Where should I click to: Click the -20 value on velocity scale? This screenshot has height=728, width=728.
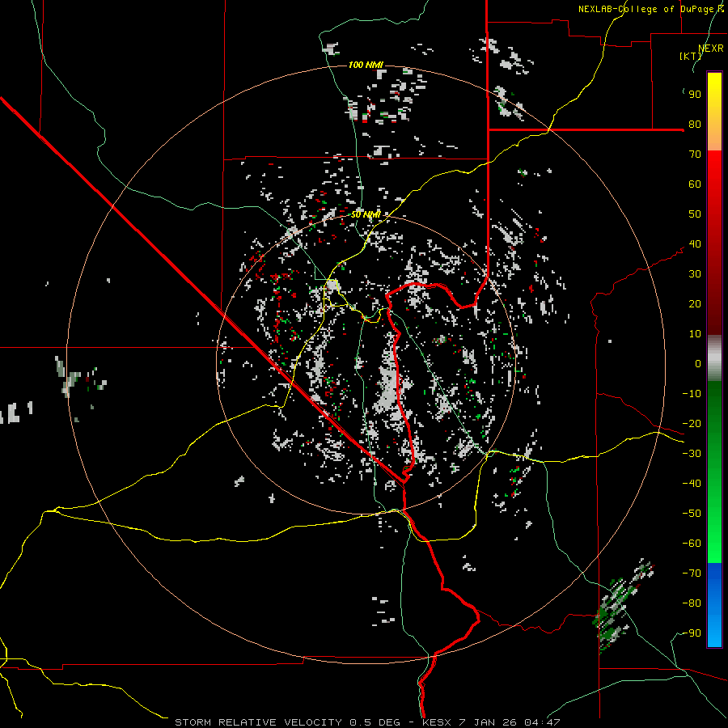(692, 424)
